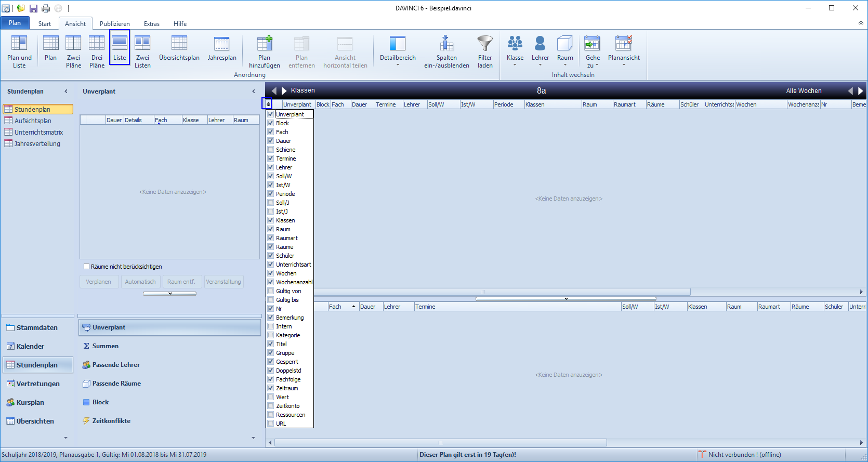Image resolution: width=868 pixels, height=462 pixels.
Task: Open Kalender navigation section
Action: click(x=37, y=346)
